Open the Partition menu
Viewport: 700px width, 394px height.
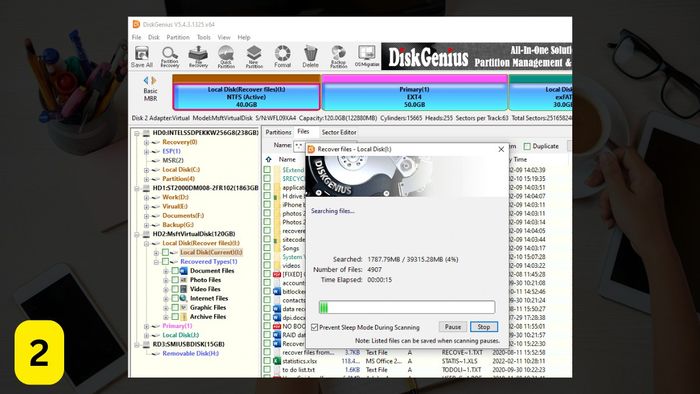point(178,37)
